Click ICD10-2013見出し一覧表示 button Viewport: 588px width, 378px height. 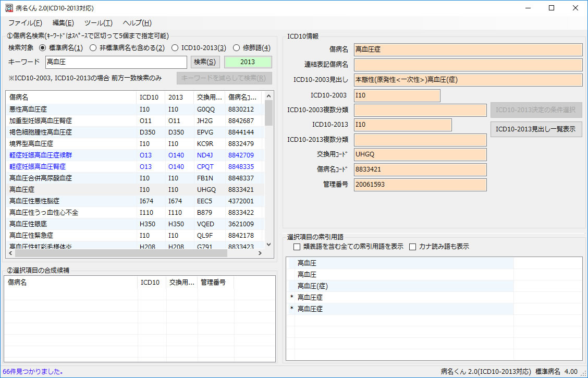tap(536, 129)
